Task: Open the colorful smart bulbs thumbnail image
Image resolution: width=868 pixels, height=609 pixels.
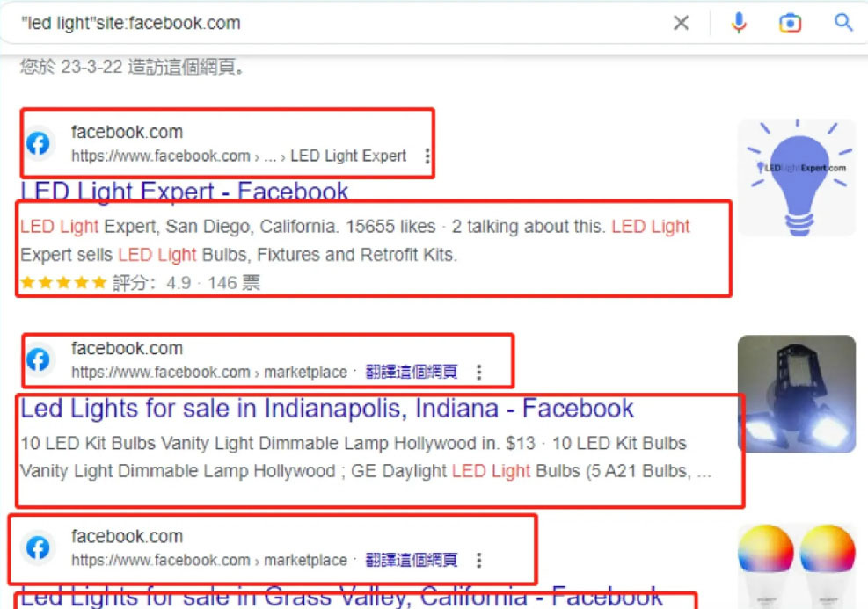Action: [x=797, y=566]
